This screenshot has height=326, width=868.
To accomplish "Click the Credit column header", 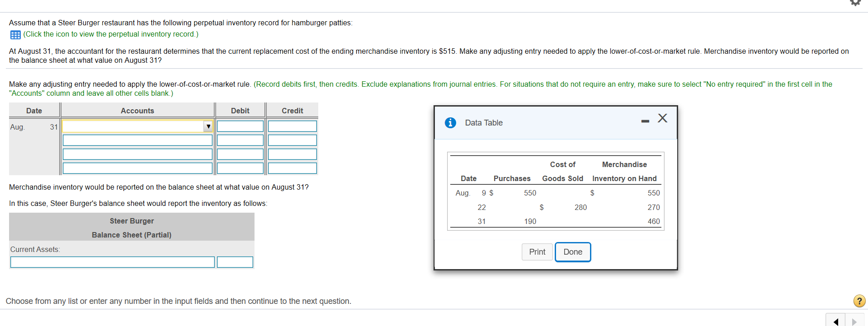I will click(x=292, y=111).
